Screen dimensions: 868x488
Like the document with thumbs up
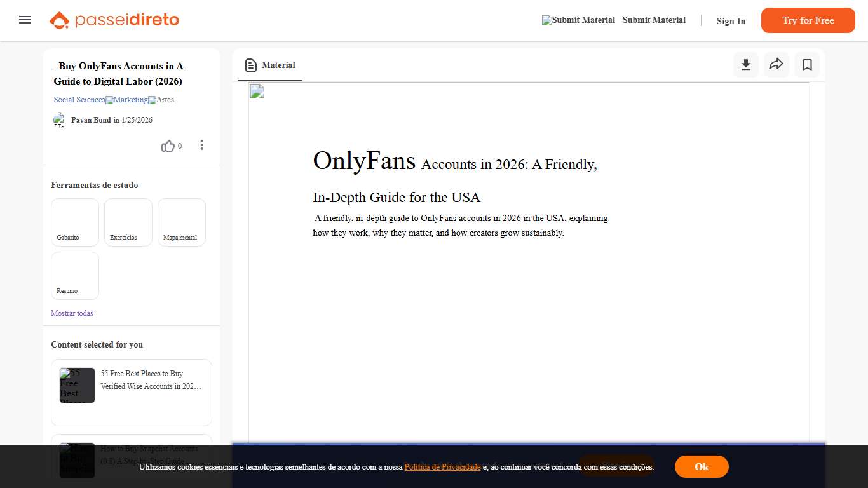point(167,146)
